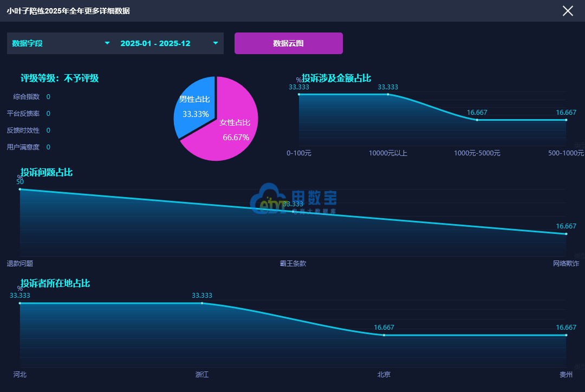
Task: Click the 贵州 data point marker
Action: coord(566,335)
